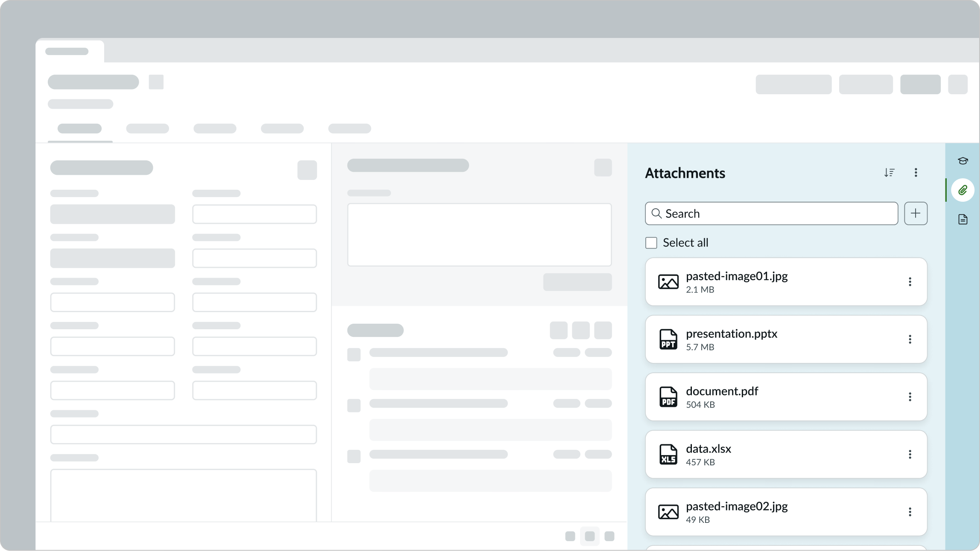This screenshot has height=551, width=980.
Task: Open Attachments panel overflow menu
Action: (x=916, y=172)
